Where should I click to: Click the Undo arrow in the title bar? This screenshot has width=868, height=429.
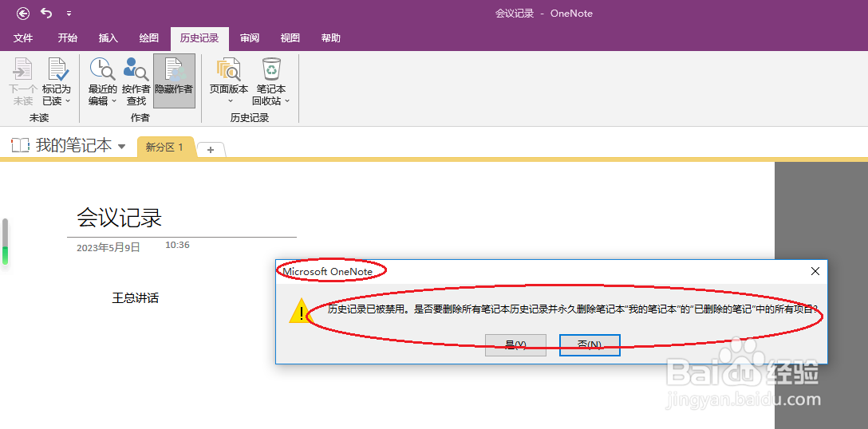[46, 13]
